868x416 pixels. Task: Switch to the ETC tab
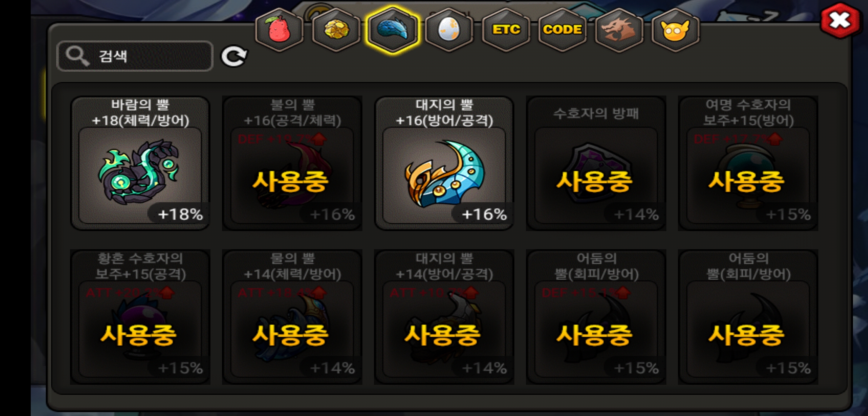pyautogui.click(x=506, y=30)
